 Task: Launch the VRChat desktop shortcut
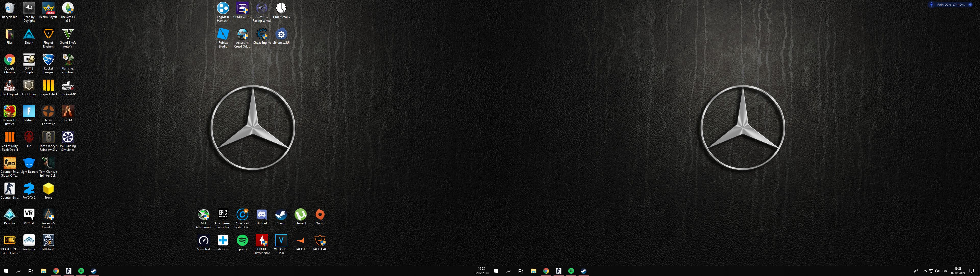click(x=29, y=217)
